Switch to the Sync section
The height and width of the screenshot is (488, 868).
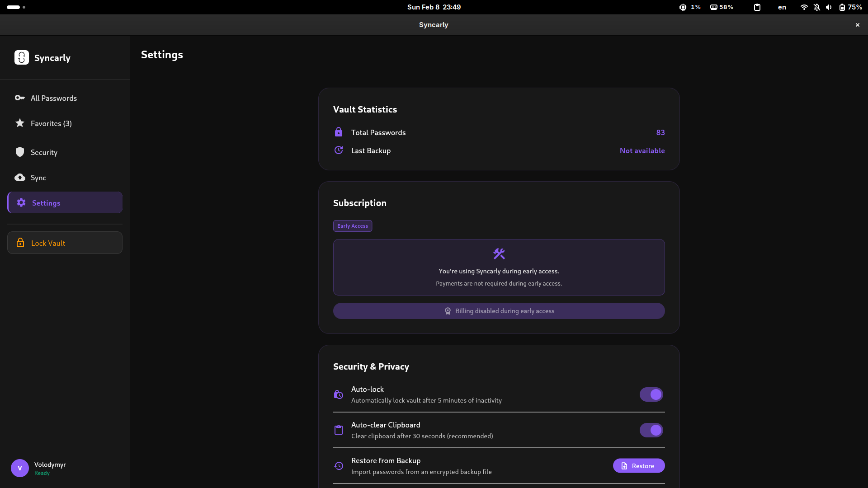coord(38,177)
